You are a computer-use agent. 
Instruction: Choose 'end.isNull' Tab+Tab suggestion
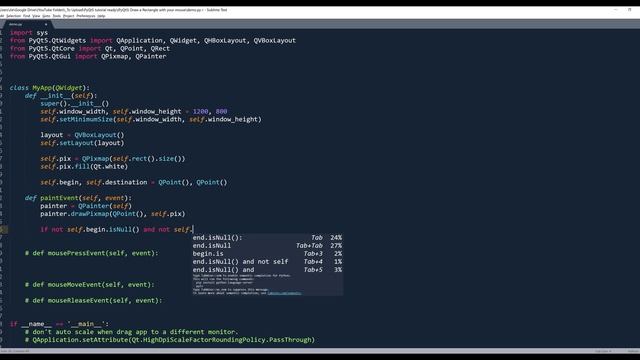pos(267,246)
